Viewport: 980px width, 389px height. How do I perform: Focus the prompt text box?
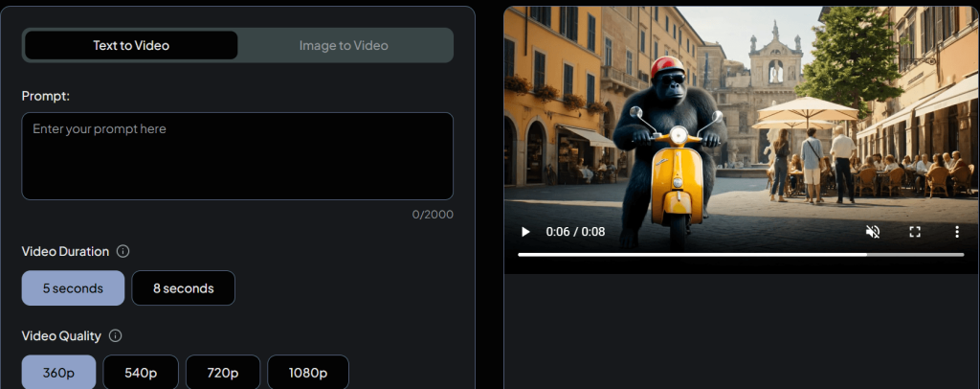237,155
